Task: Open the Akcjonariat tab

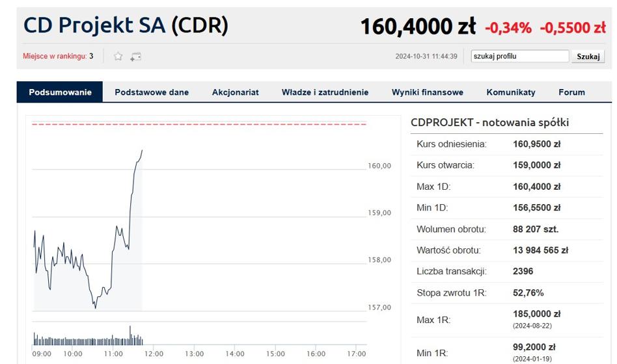Action: (236, 92)
